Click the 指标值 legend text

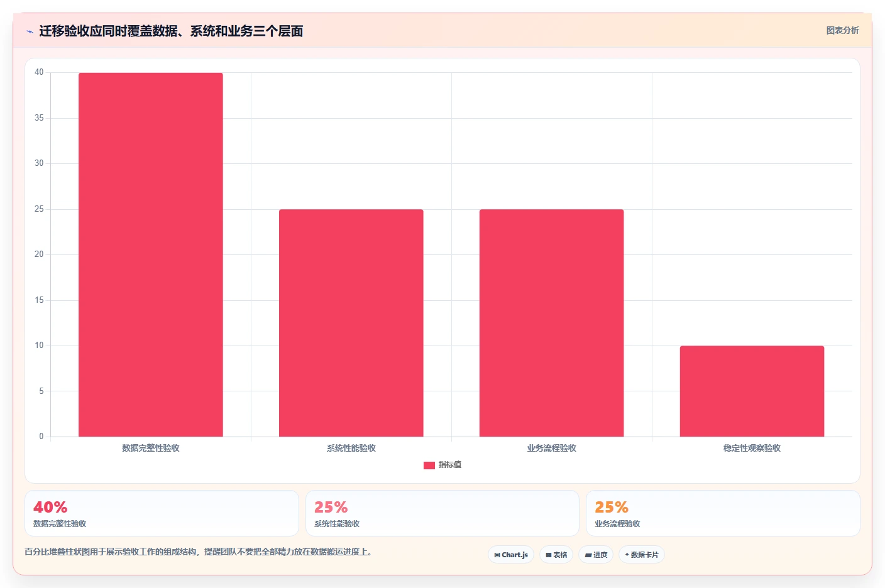coord(450,465)
